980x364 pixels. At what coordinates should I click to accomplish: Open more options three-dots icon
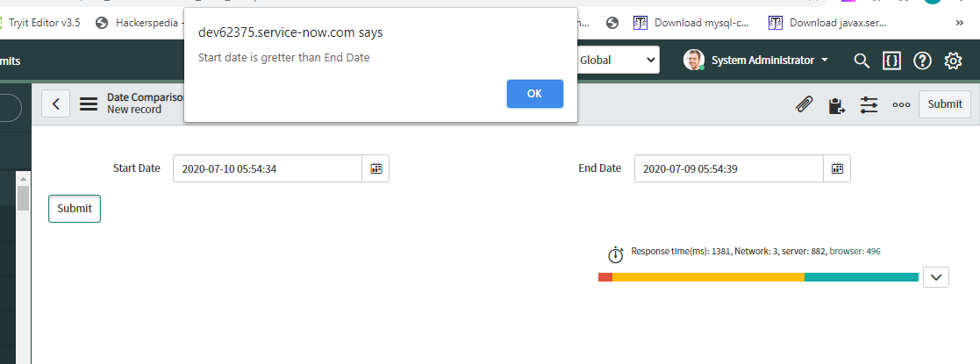tap(901, 105)
